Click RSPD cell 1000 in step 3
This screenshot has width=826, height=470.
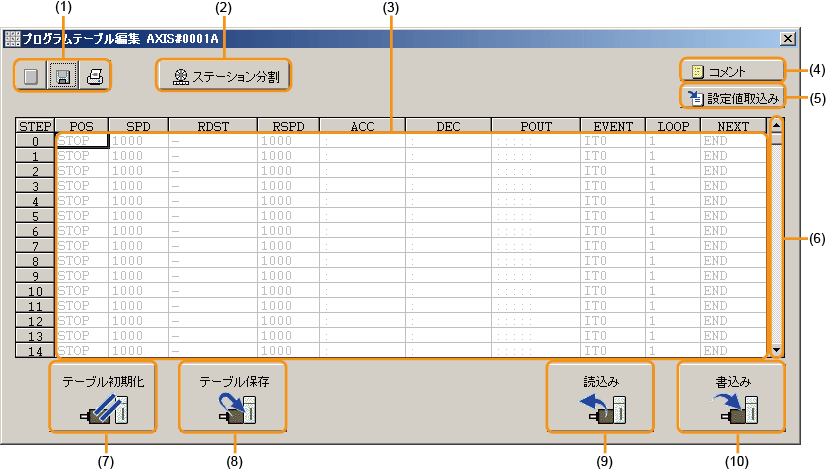tap(289, 186)
